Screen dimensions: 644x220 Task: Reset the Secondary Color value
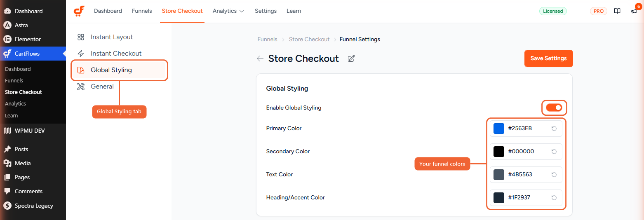point(554,152)
